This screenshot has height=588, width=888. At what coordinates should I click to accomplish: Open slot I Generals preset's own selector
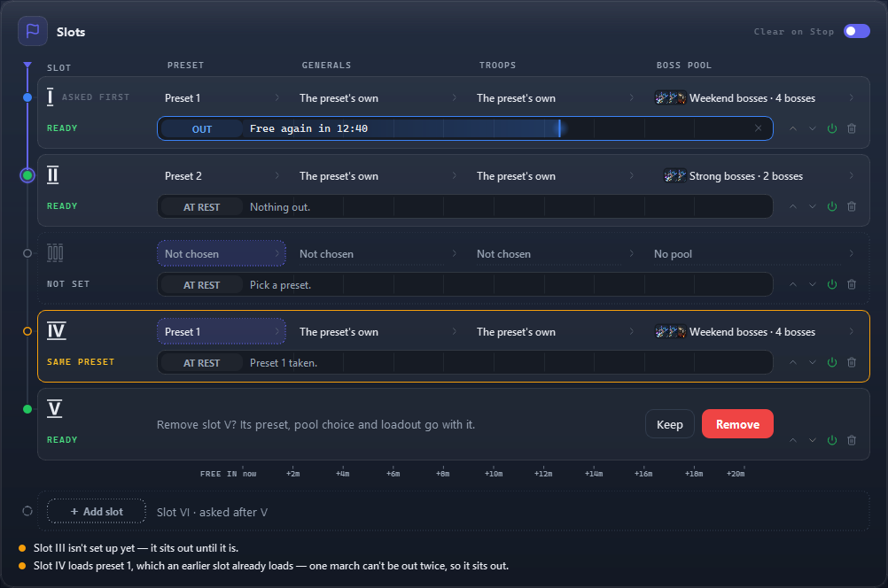click(x=378, y=98)
